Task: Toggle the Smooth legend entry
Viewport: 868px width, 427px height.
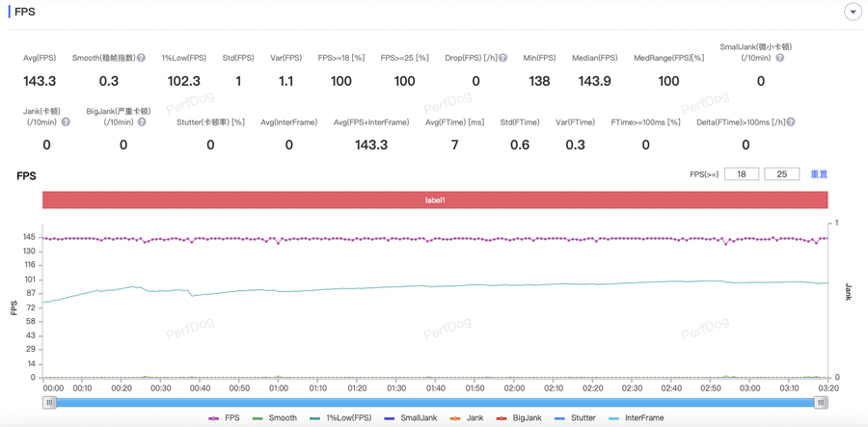Action: point(275,418)
